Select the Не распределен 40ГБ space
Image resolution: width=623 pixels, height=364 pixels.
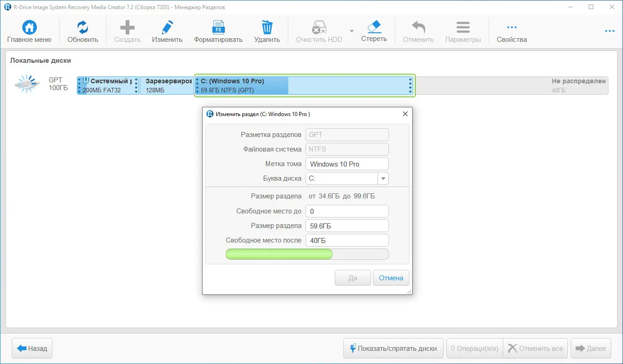coord(512,86)
